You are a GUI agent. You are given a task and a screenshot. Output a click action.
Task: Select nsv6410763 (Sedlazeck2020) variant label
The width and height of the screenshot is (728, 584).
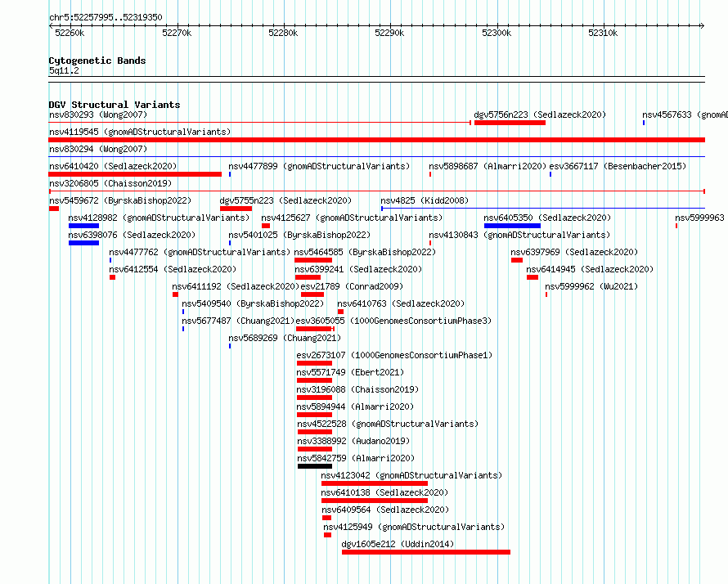point(401,303)
